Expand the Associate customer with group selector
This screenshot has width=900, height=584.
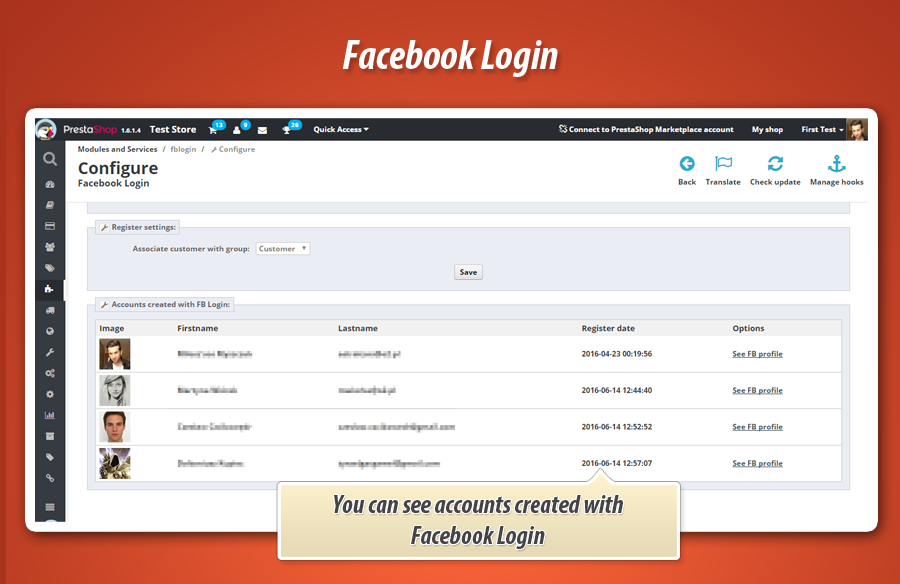283,248
